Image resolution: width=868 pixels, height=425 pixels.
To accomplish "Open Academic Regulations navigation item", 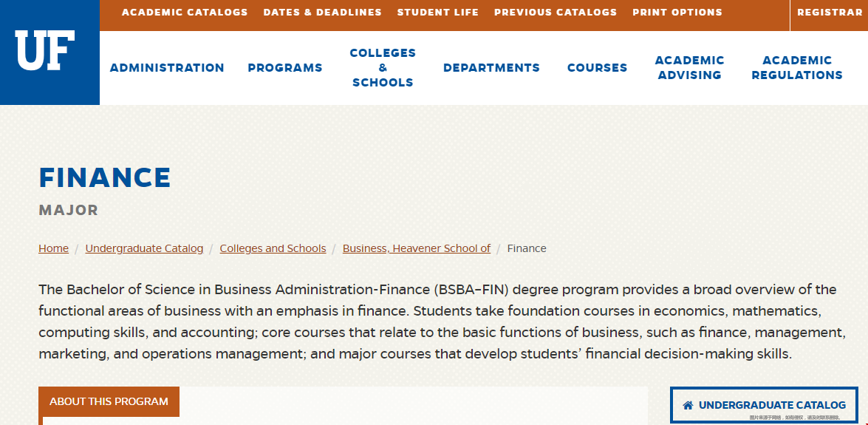I will (797, 67).
